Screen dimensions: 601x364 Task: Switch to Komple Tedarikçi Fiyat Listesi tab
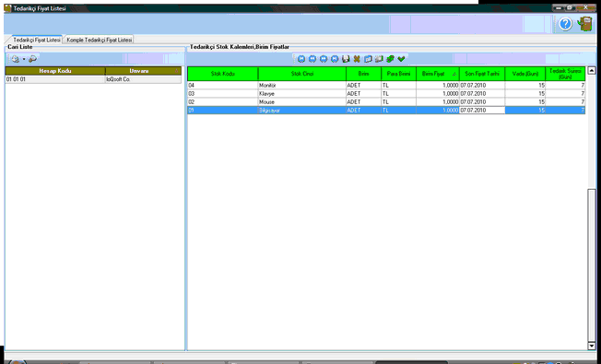click(x=100, y=40)
